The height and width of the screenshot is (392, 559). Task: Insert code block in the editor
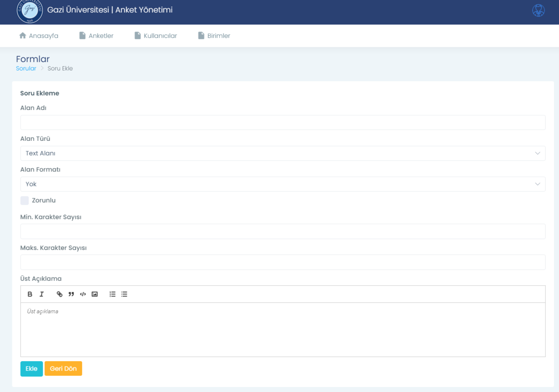point(83,294)
